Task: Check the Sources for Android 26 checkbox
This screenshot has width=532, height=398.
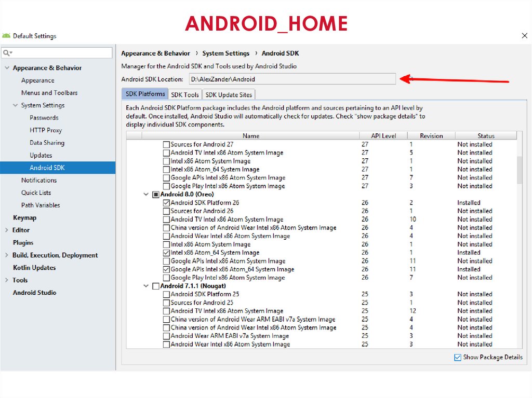Action: 166,211
